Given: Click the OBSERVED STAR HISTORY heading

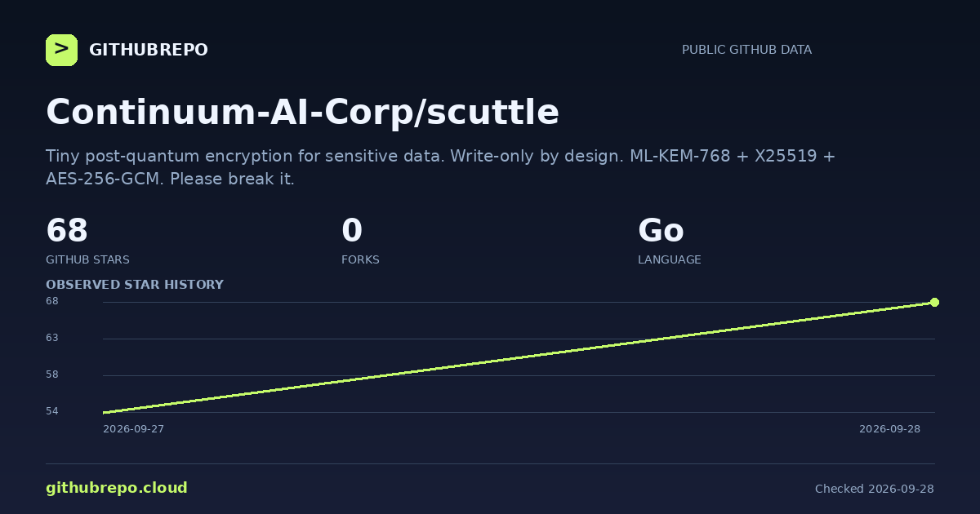Looking at the screenshot, I should [x=135, y=285].
